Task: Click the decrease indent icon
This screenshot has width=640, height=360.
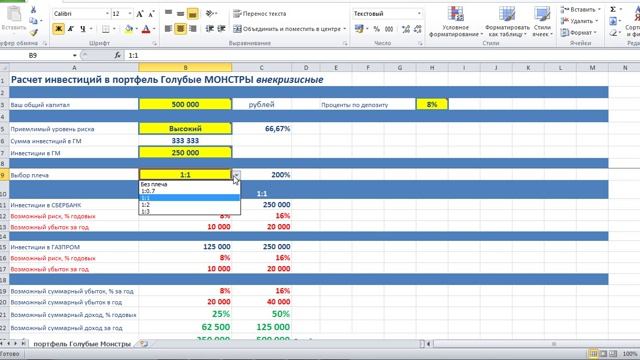Action: point(210,29)
